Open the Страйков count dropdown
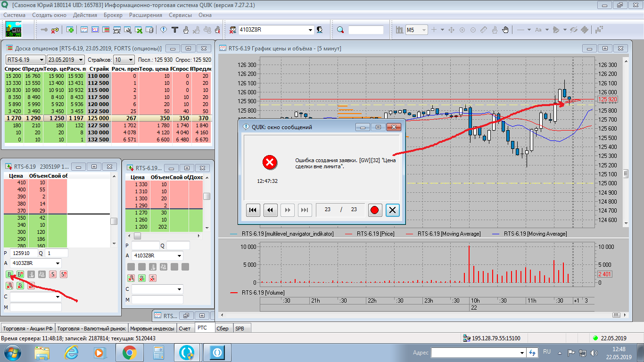Image resolution: width=644 pixels, height=362 pixels. click(131, 60)
